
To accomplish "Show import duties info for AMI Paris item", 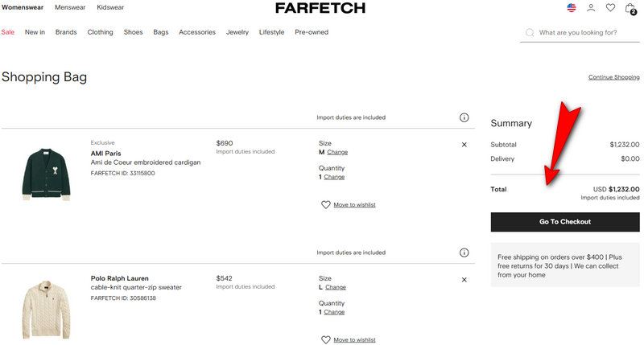I will click(464, 117).
